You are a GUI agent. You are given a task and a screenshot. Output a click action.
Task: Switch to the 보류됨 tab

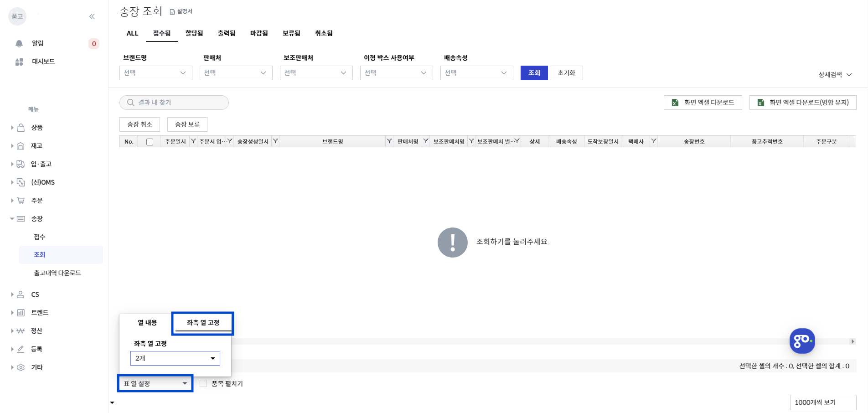(x=291, y=33)
